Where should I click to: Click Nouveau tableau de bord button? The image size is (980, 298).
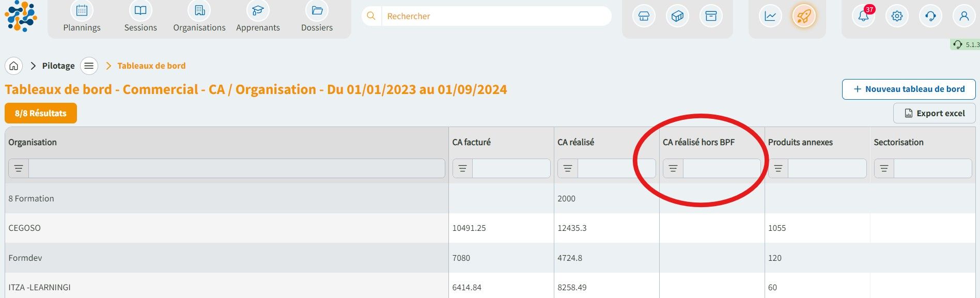(908, 89)
